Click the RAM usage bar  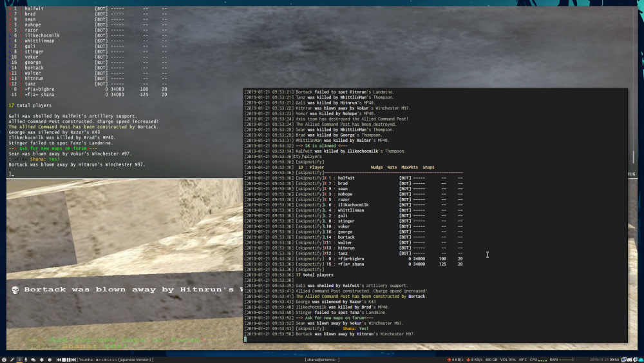(x=574, y=360)
